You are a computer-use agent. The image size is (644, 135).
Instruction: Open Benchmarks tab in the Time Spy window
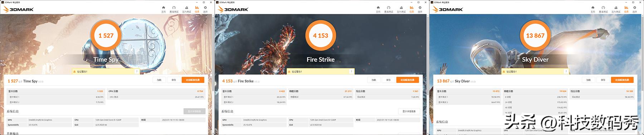[174, 9]
